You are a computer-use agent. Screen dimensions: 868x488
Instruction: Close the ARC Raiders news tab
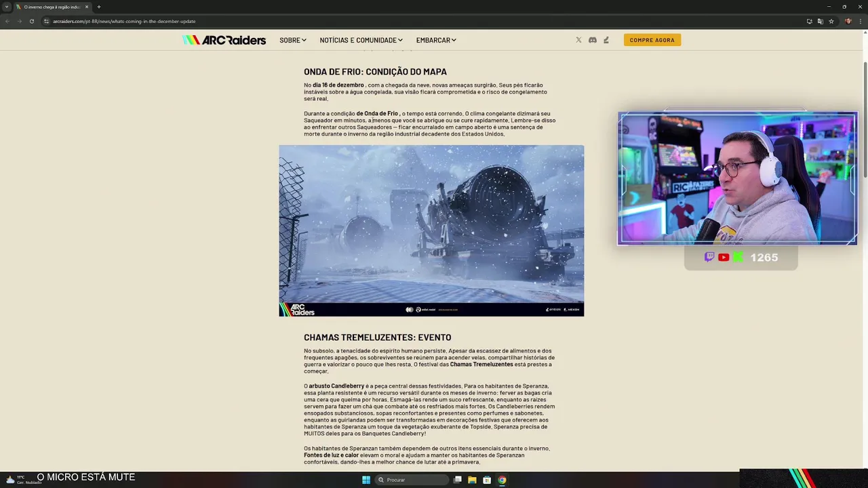87,7
